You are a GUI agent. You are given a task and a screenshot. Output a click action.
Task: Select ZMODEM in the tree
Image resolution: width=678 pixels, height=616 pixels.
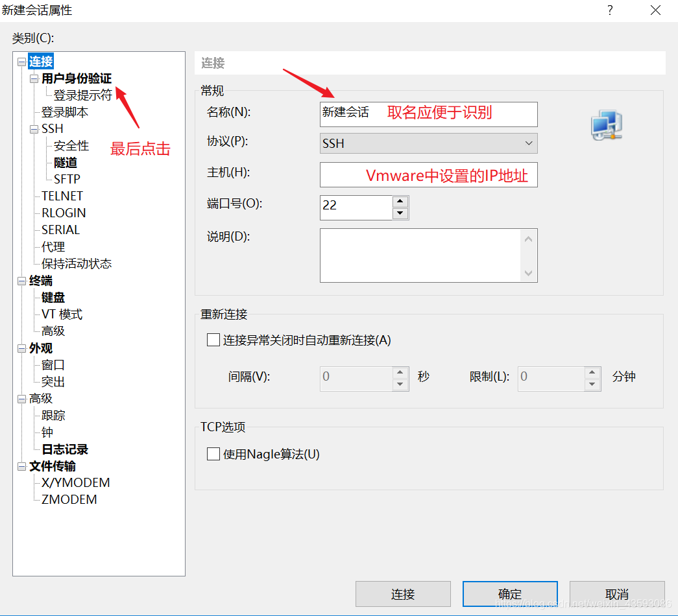tap(69, 500)
